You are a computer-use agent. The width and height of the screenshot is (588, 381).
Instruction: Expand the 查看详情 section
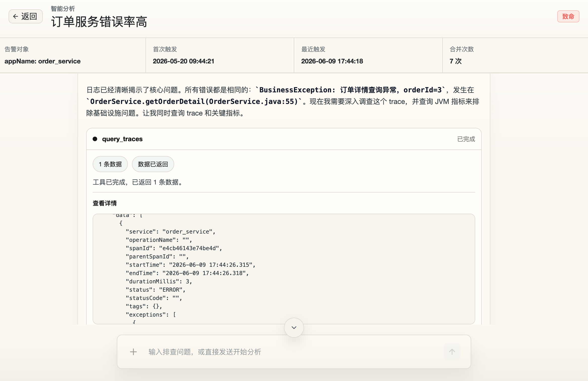pyautogui.click(x=105, y=203)
